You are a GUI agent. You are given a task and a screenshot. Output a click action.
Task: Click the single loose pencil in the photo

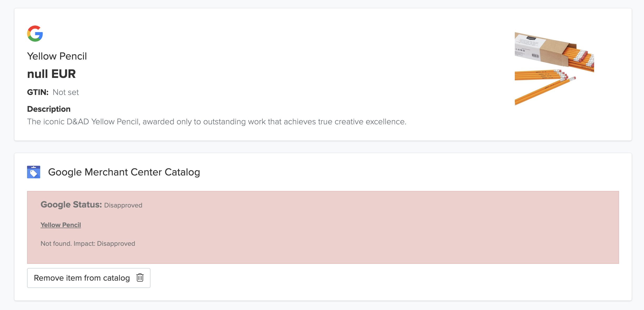[x=544, y=90]
